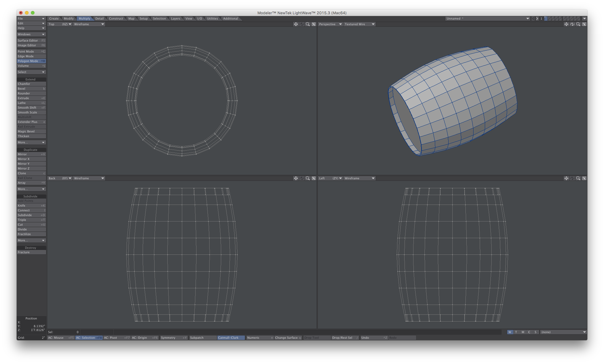Expand the Windows dropdown menu
This screenshot has width=604, height=364.
click(31, 34)
